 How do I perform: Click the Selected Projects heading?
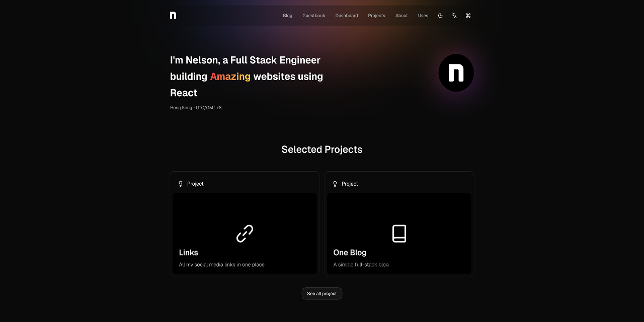322,149
